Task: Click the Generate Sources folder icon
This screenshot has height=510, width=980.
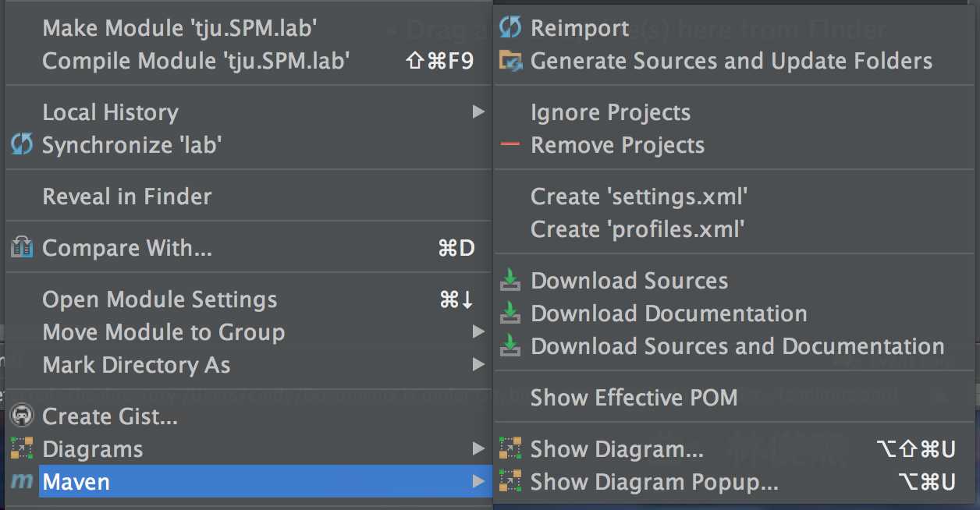Action: coord(510,61)
